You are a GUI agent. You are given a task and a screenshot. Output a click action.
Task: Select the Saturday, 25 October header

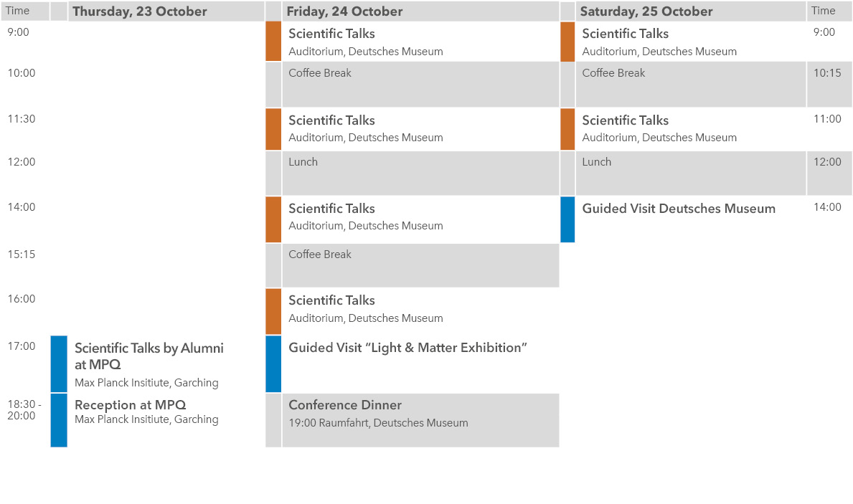click(x=646, y=11)
